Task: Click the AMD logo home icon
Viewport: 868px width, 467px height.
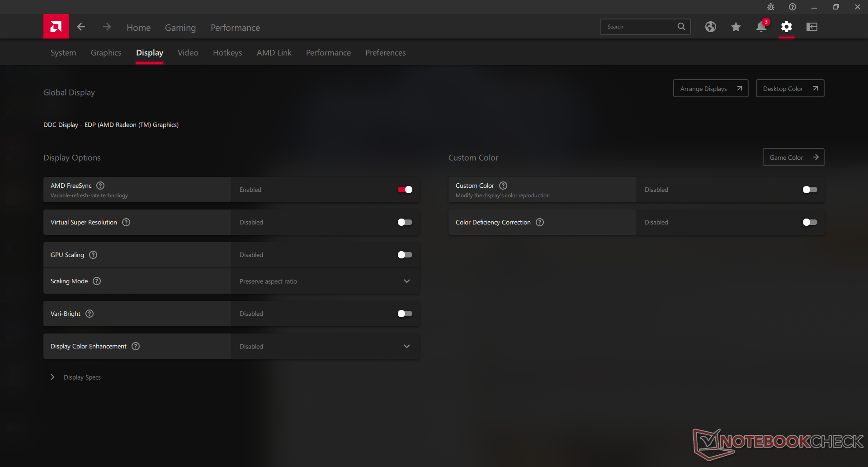Action: tap(56, 27)
